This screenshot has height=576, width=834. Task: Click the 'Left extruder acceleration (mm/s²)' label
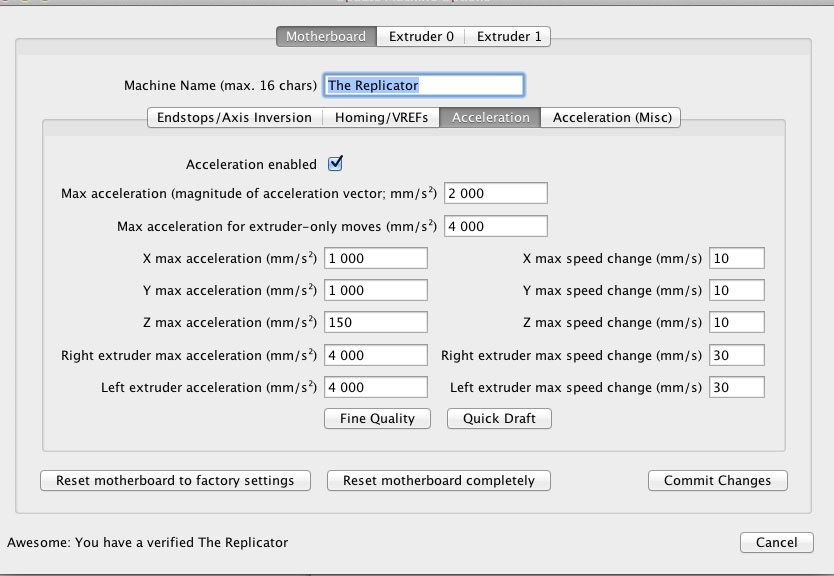209,387
